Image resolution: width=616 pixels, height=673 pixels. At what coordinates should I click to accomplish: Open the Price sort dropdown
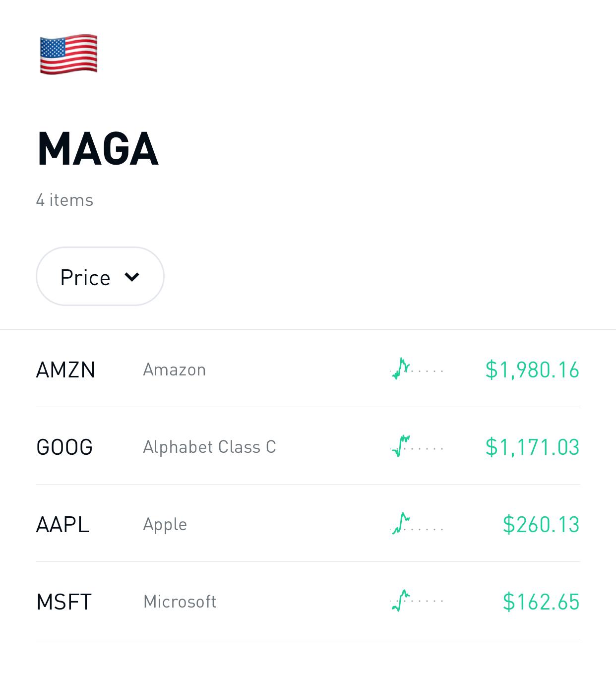tap(100, 276)
